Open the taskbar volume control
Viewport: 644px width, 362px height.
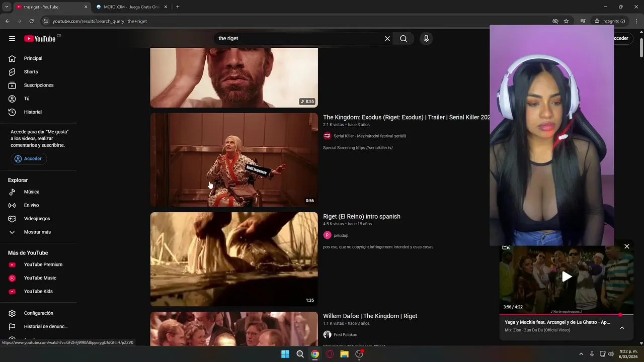click(611, 354)
